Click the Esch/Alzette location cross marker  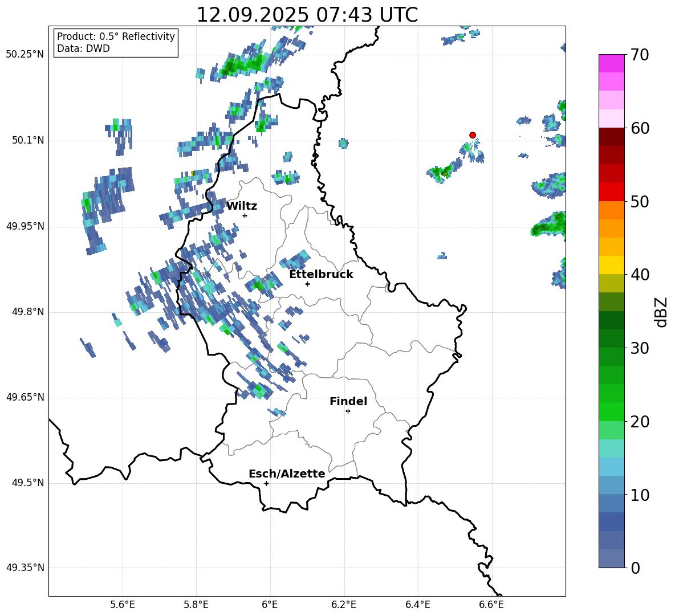point(266,483)
